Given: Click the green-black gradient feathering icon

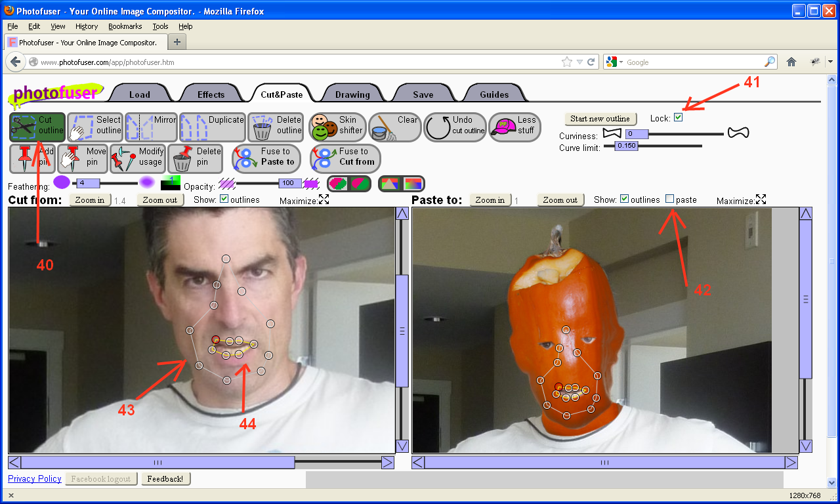Looking at the screenshot, I should click(x=170, y=183).
